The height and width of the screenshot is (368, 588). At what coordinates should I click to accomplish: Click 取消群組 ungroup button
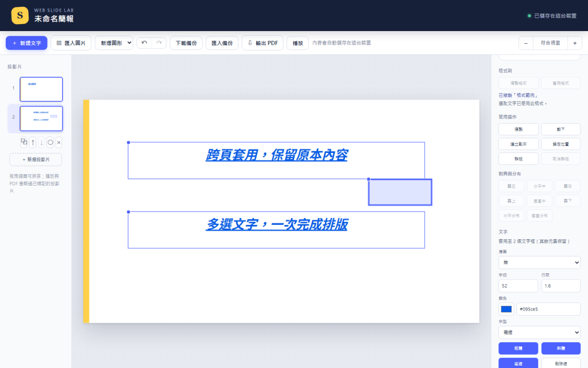tap(560, 159)
